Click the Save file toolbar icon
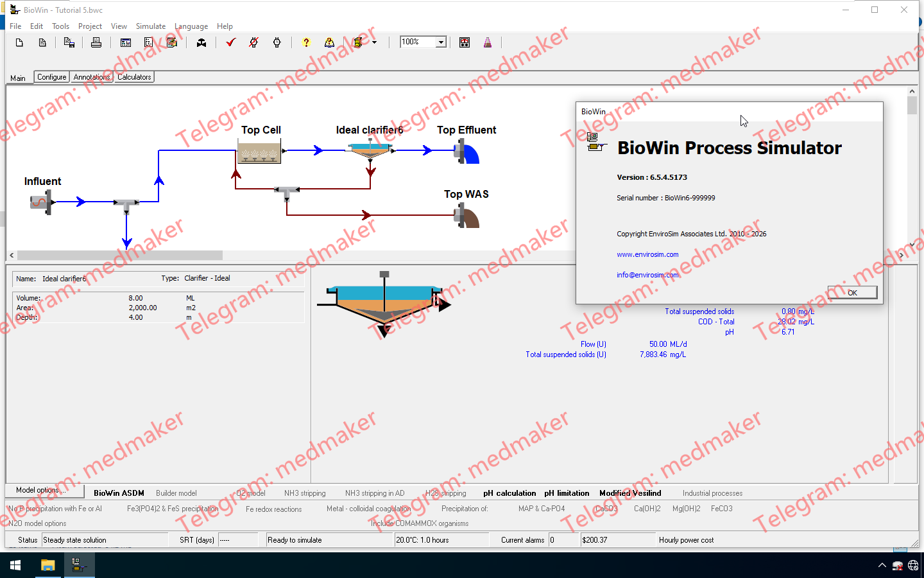This screenshot has height=578, width=924. [69, 42]
